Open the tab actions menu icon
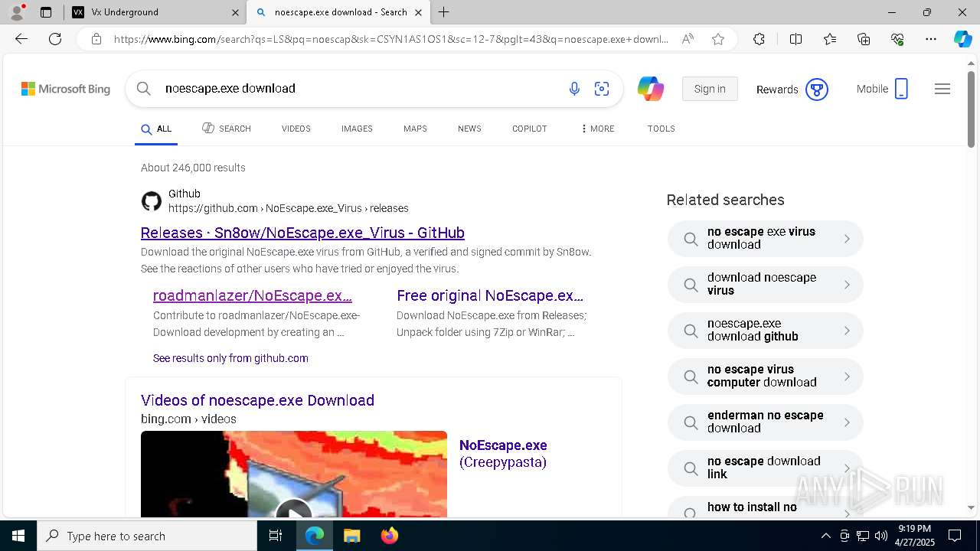Screen dimensions: 980x551 coord(46,12)
